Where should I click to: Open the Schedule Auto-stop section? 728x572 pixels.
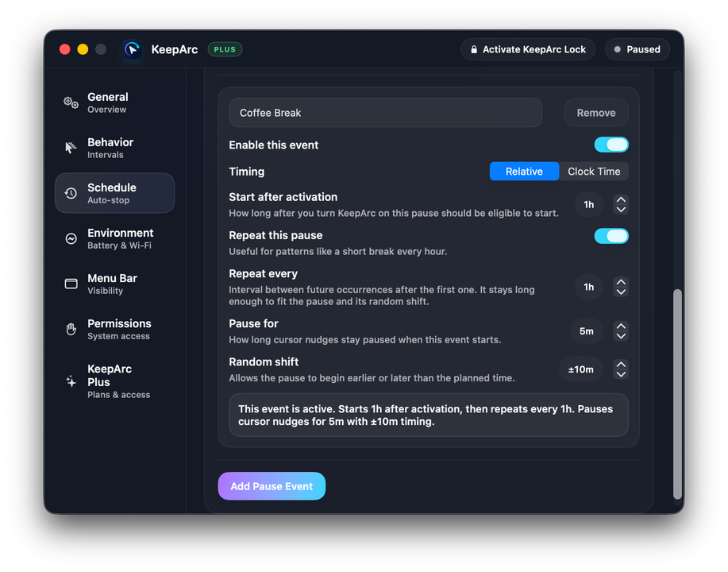(114, 193)
